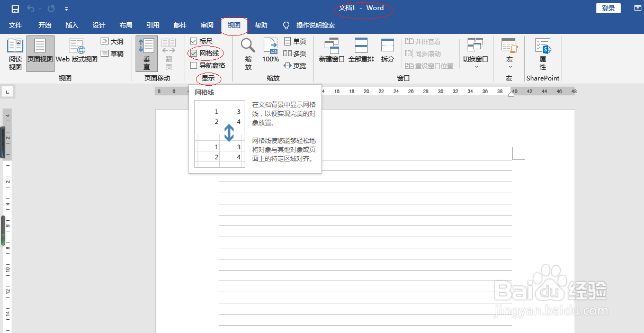The height and width of the screenshot is (333, 644).
Task: Choose One Page (单页) zoom
Action: pos(295,41)
